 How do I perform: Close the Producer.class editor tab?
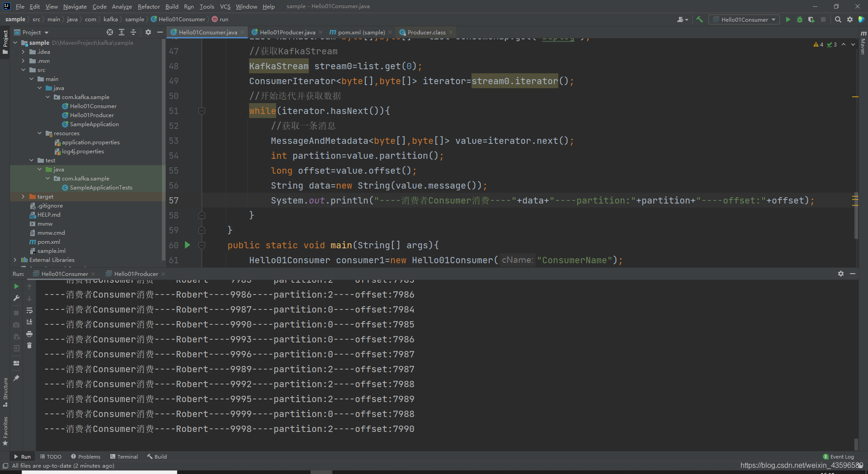(451, 32)
